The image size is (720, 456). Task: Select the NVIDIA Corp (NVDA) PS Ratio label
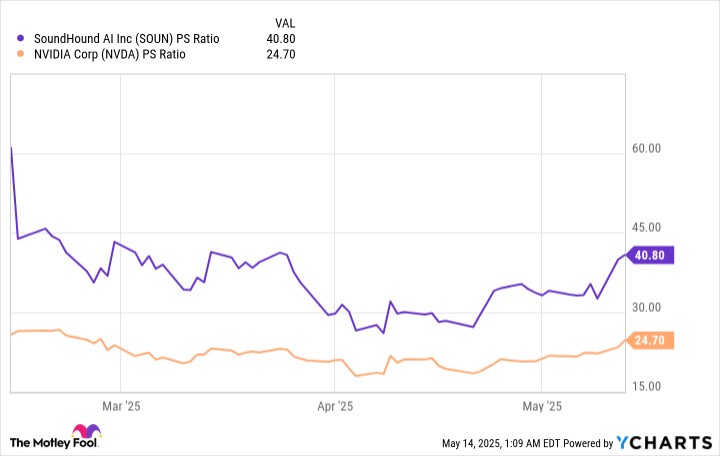click(110, 54)
